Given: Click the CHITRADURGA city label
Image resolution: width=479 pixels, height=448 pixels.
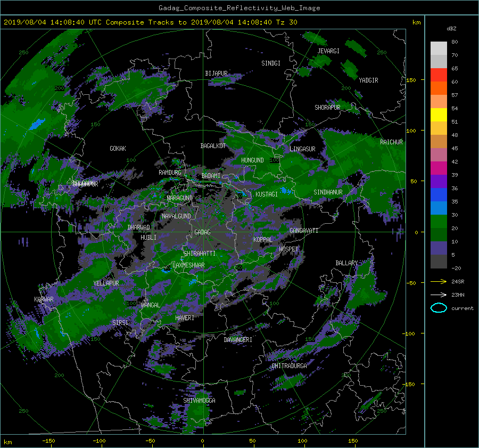Looking at the screenshot, I should (x=289, y=366).
